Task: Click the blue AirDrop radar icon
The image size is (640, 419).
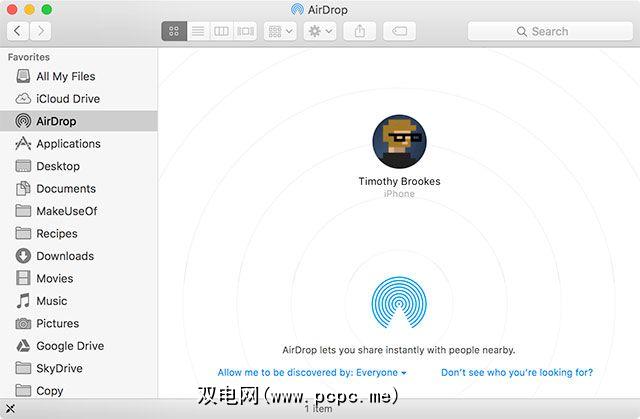Action: pos(399,303)
